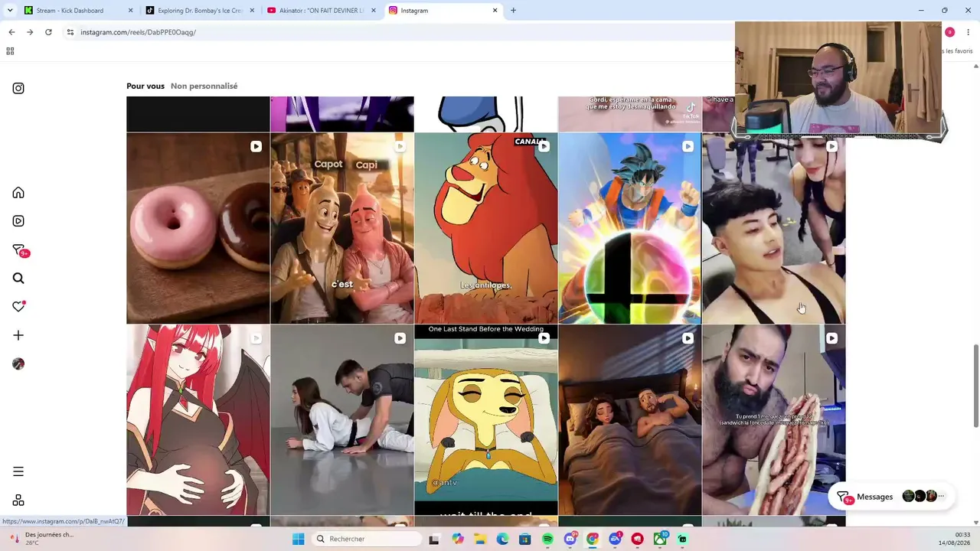Open the gym selfie reel
This screenshot has width=980, height=551.
773,228
